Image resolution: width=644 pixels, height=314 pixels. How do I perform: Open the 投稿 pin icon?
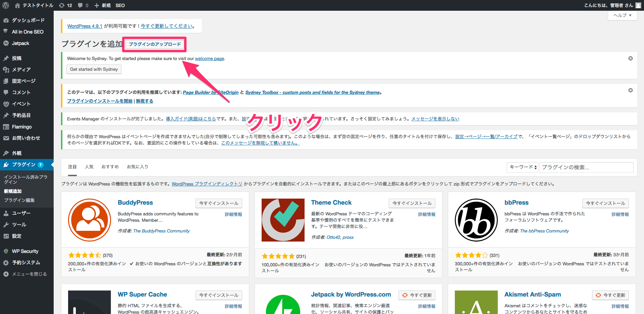tap(6, 58)
